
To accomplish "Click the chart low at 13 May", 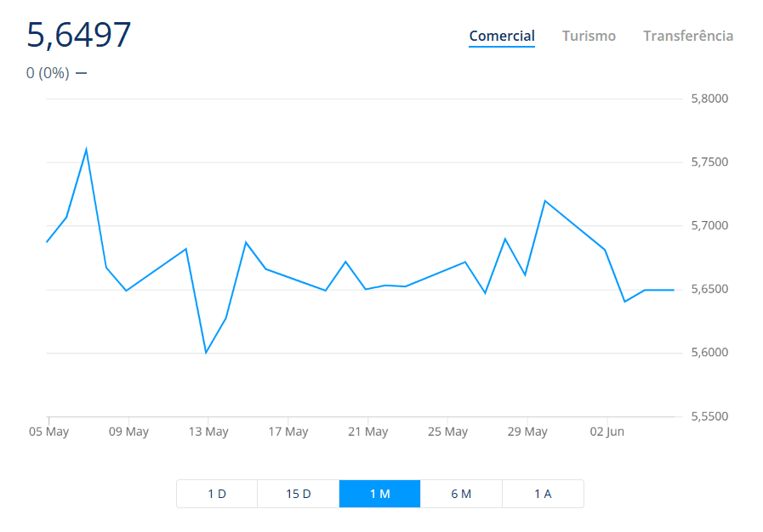I will 207,353.
